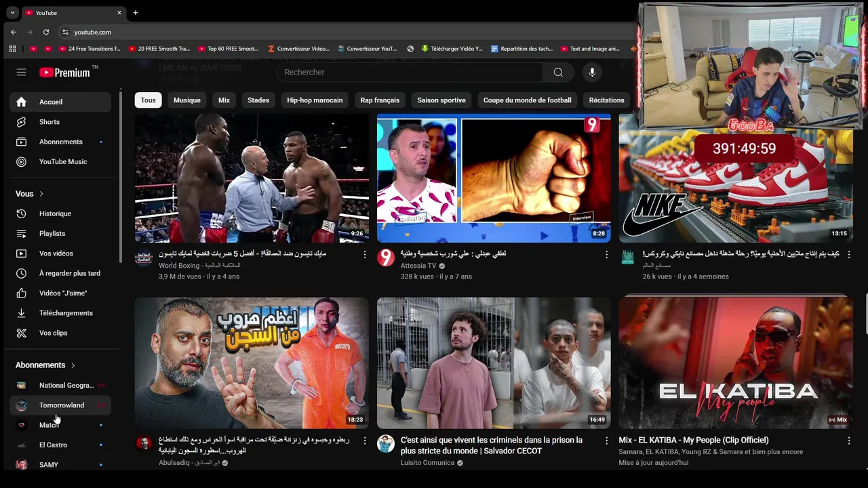Select the Hip-hop marocain chip
The width and height of the screenshot is (868, 488).
[x=315, y=100]
